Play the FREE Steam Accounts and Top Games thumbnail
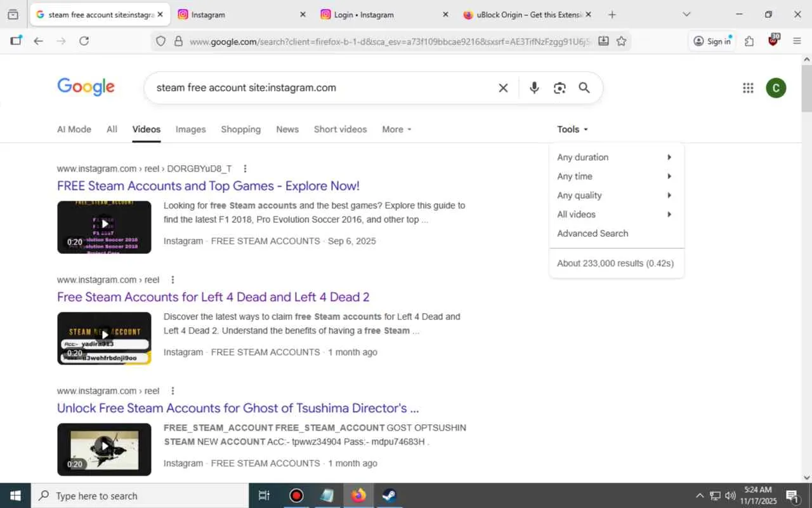812x508 pixels. coord(104,227)
